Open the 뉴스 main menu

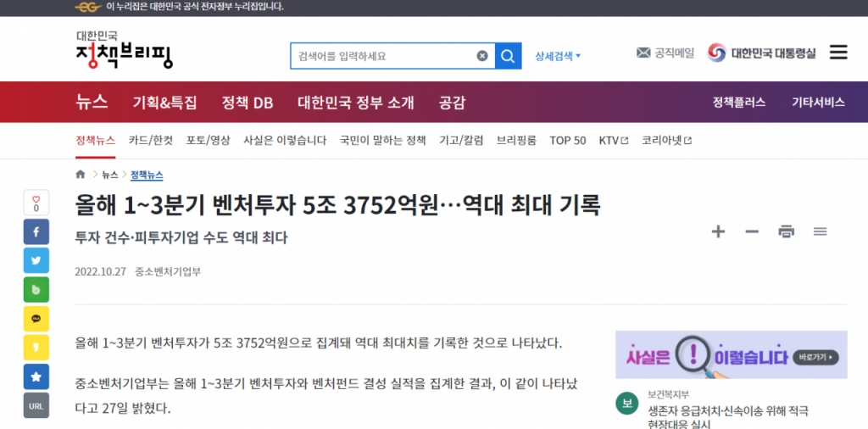click(92, 103)
